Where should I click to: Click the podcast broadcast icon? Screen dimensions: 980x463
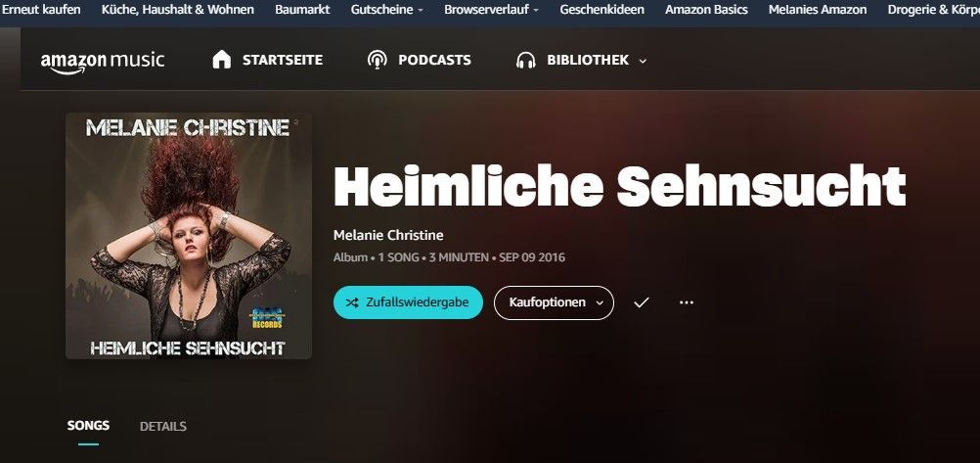click(377, 60)
